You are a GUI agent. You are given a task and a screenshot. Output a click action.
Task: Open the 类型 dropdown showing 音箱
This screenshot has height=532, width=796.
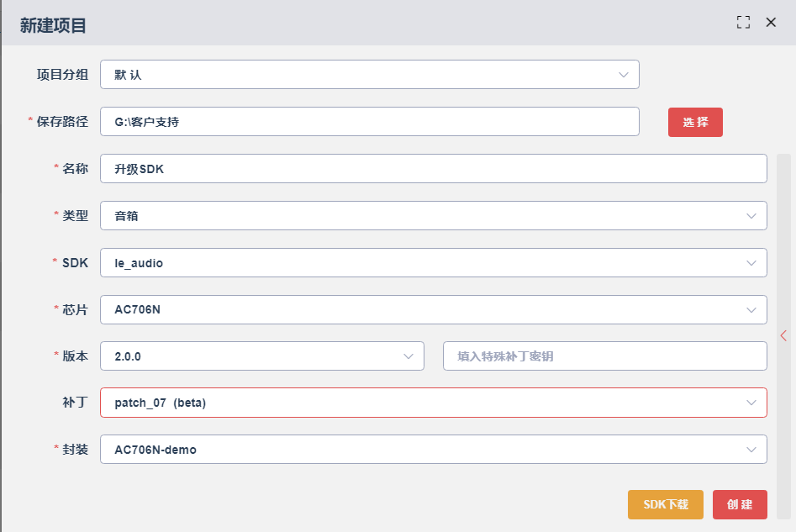tap(434, 216)
